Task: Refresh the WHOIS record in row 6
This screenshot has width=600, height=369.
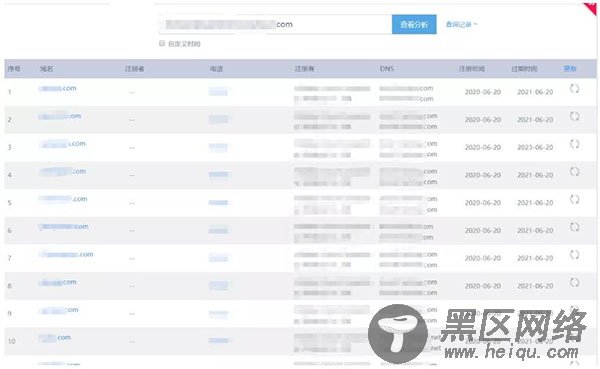Action: pyautogui.click(x=574, y=227)
